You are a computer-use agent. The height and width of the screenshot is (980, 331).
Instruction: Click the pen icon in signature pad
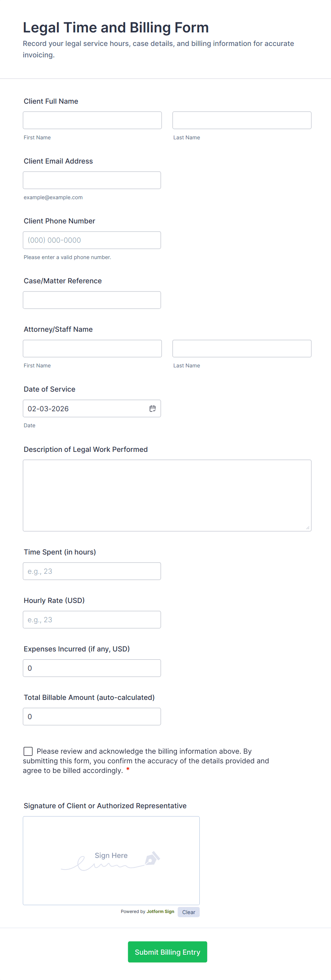pos(152,858)
